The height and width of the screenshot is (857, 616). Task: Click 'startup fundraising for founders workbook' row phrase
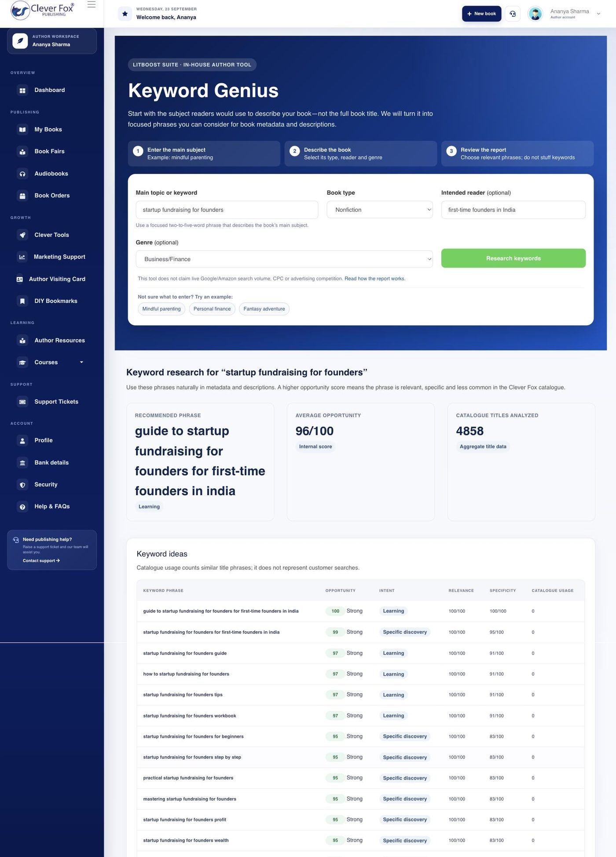190,716
